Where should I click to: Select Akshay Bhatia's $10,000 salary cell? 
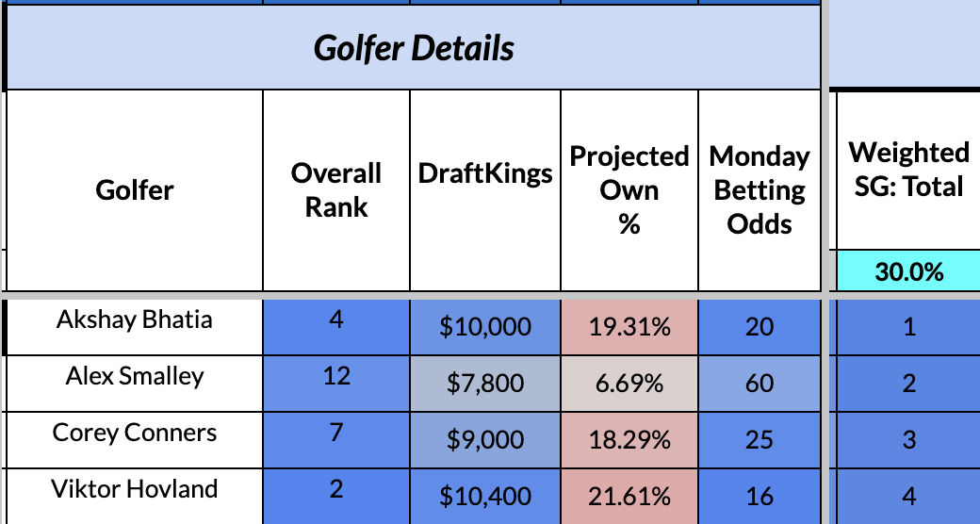(485, 327)
